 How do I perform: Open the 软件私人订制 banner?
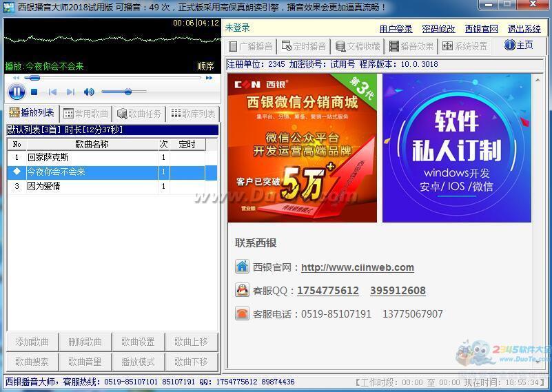[457, 148]
